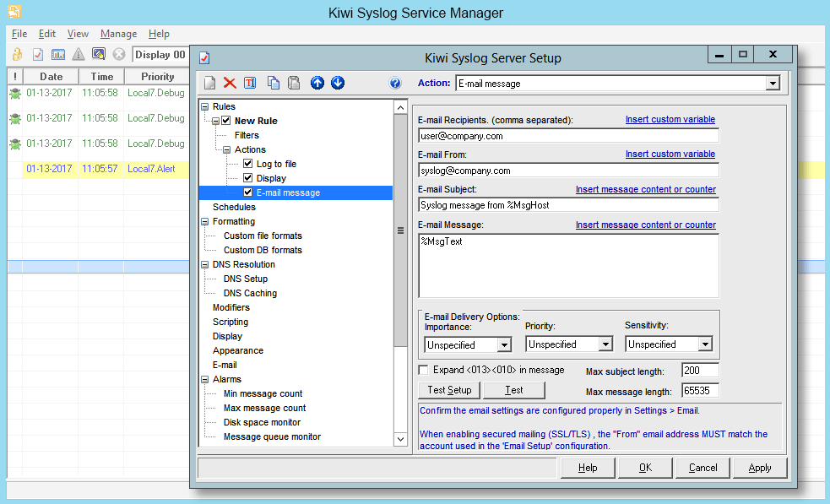Click the Paste clipboard icon
This screenshot has height=504, width=830.
click(x=294, y=83)
